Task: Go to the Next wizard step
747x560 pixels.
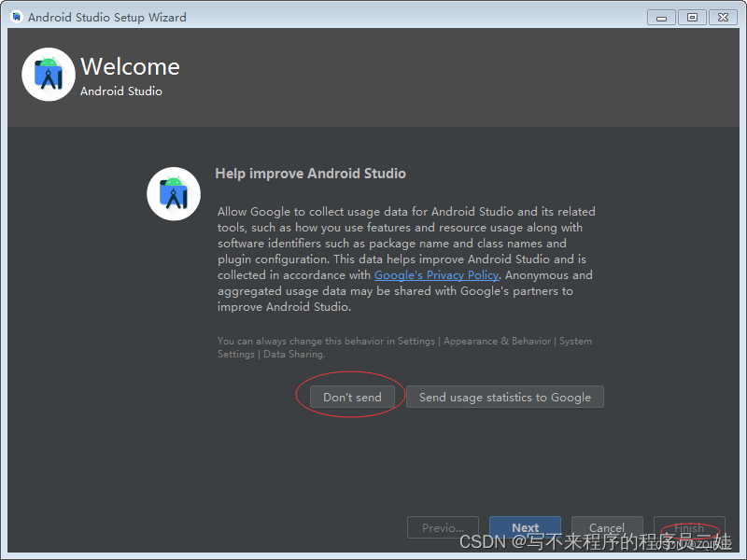Action: tap(525, 527)
